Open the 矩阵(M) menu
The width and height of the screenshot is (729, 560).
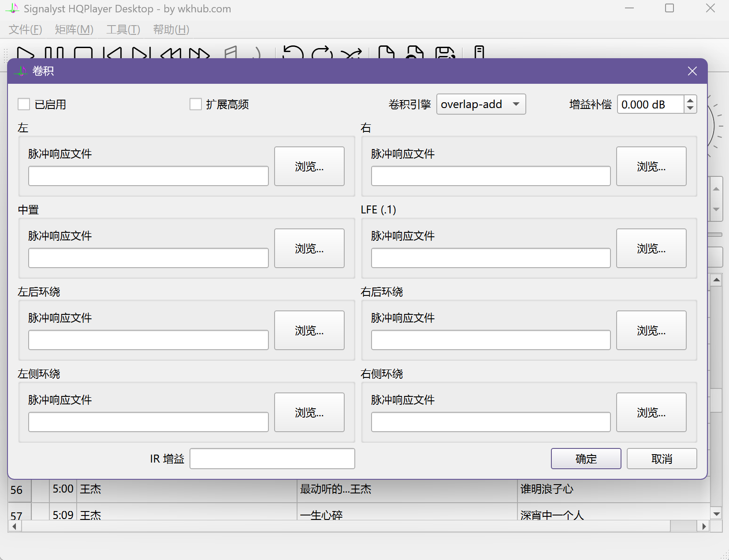point(74,30)
